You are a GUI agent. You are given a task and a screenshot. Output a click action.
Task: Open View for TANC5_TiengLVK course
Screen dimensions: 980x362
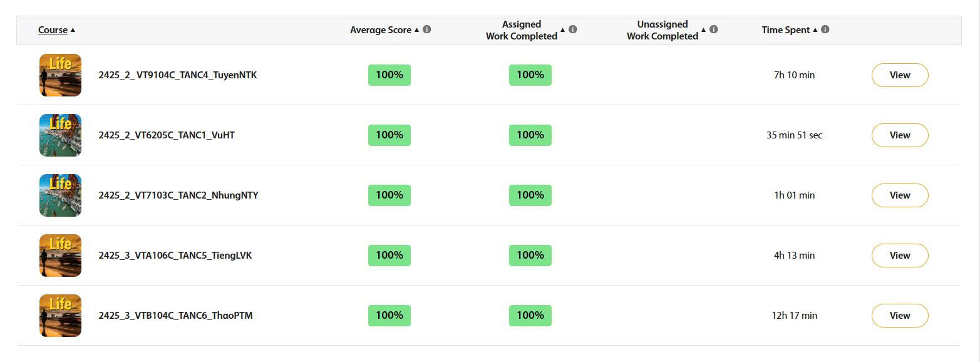(x=900, y=256)
